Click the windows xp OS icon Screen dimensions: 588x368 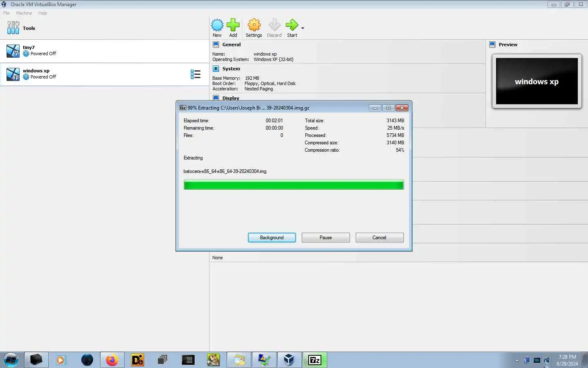tap(13, 74)
